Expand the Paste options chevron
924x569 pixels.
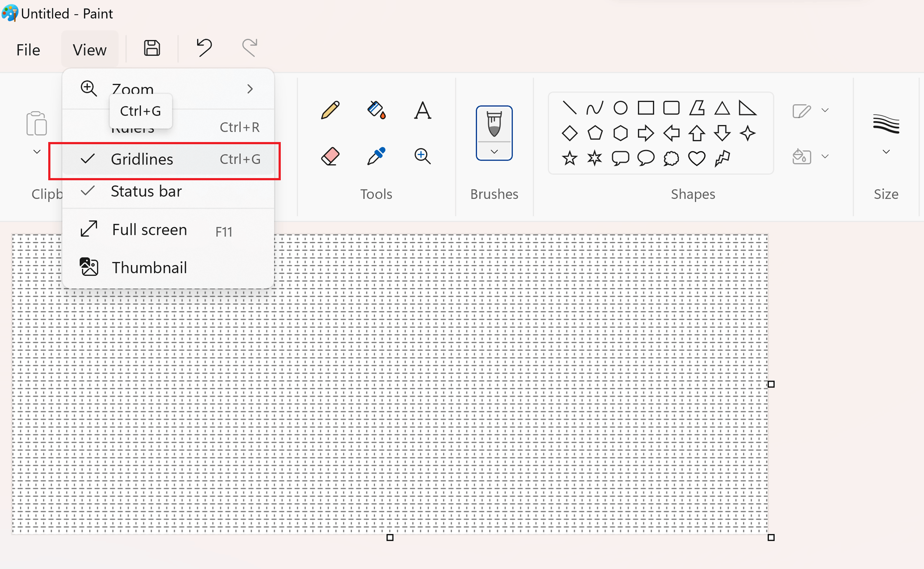coord(37,152)
